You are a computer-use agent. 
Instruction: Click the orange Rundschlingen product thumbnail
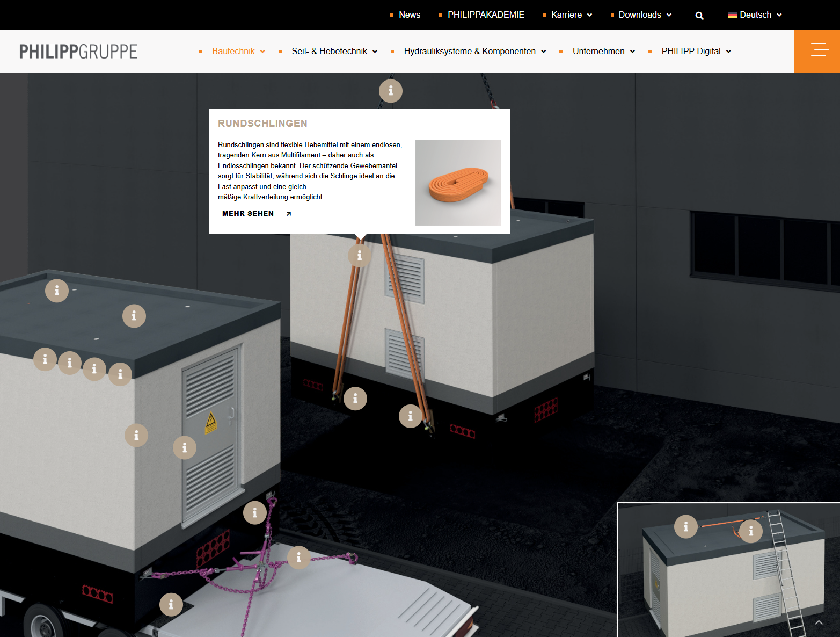(x=458, y=183)
